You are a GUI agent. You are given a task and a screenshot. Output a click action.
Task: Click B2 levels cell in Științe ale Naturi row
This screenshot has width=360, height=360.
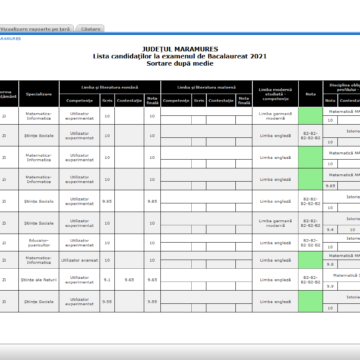tap(310, 280)
